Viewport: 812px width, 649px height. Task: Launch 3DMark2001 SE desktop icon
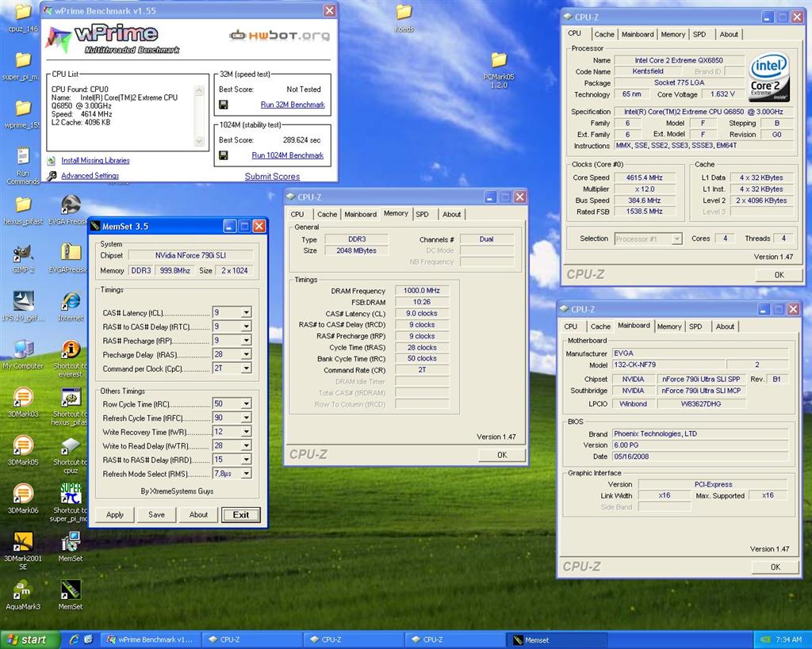[23, 542]
